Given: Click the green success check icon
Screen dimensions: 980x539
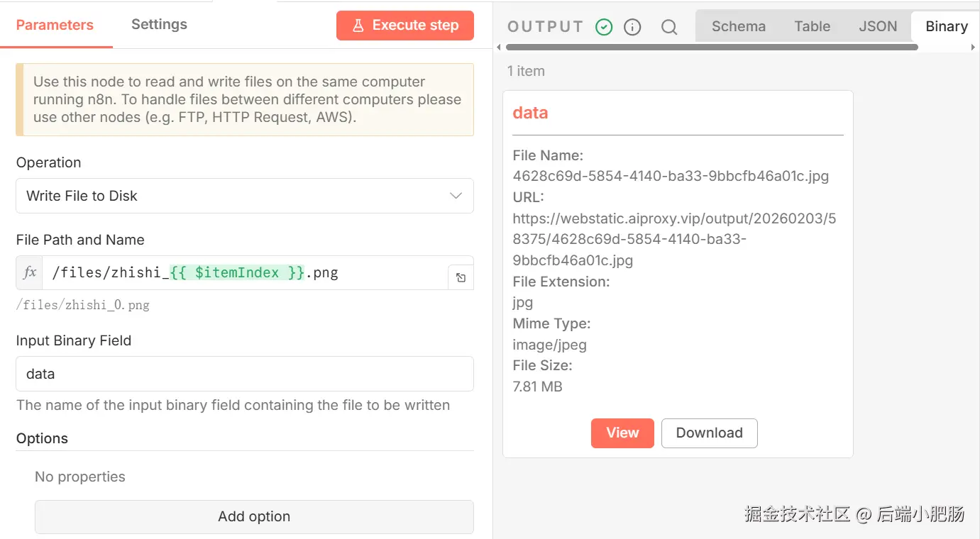Looking at the screenshot, I should click(604, 27).
